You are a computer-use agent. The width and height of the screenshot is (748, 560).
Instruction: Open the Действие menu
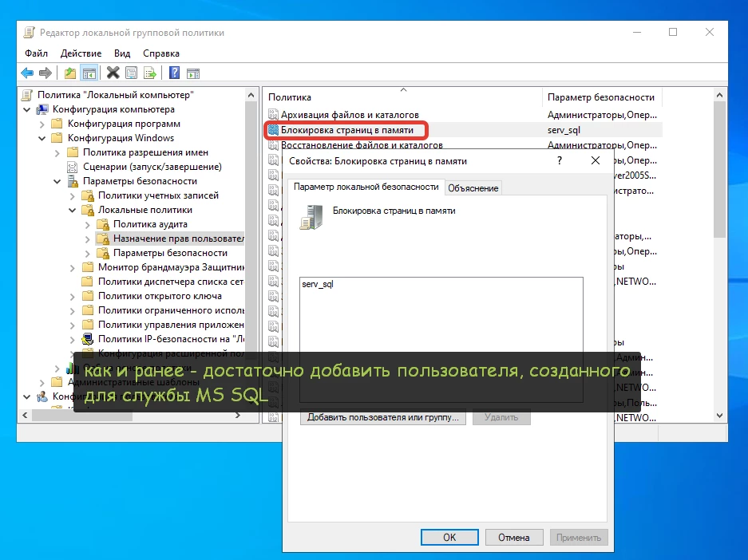(81, 53)
